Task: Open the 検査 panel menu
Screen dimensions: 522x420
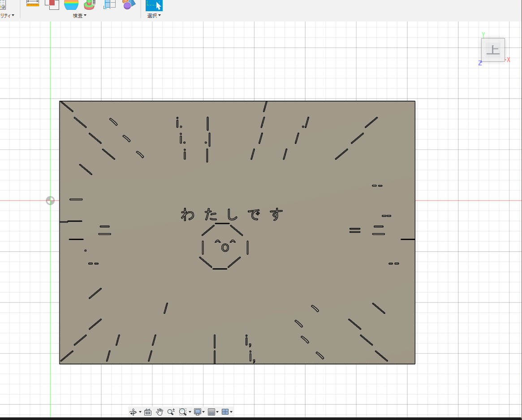Action: point(79,15)
